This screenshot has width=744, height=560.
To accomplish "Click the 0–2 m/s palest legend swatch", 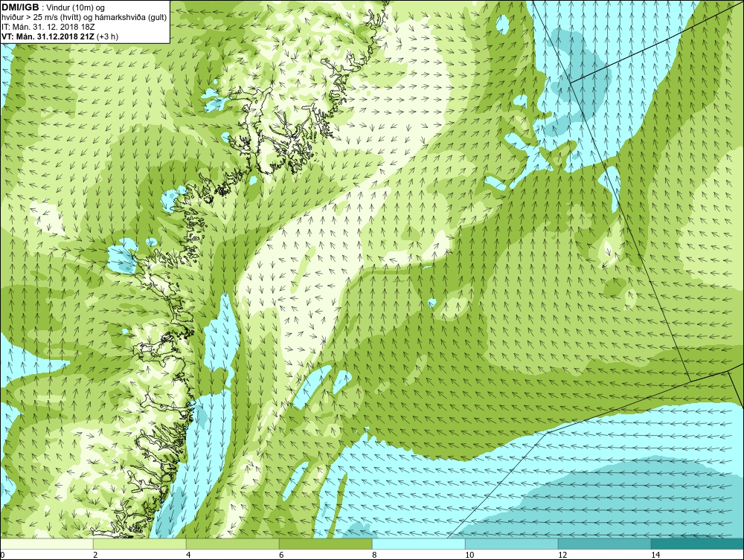I will 46,544.
